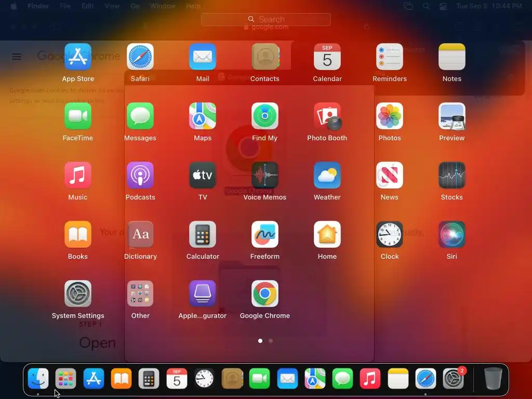Open Calculator from the Dock
This screenshot has width=532, height=399.
click(x=149, y=378)
